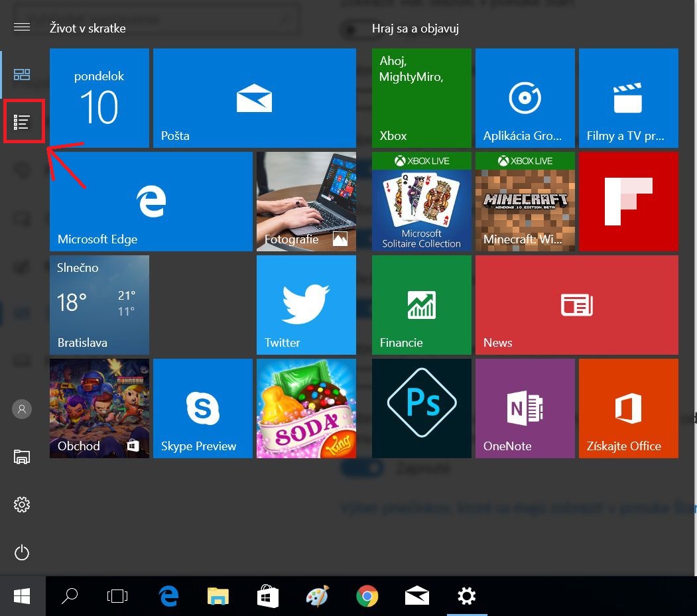The width and height of the screenshot is (697, 616).
Task: Switch to the Settings app on taskbar
Action: 467,596
